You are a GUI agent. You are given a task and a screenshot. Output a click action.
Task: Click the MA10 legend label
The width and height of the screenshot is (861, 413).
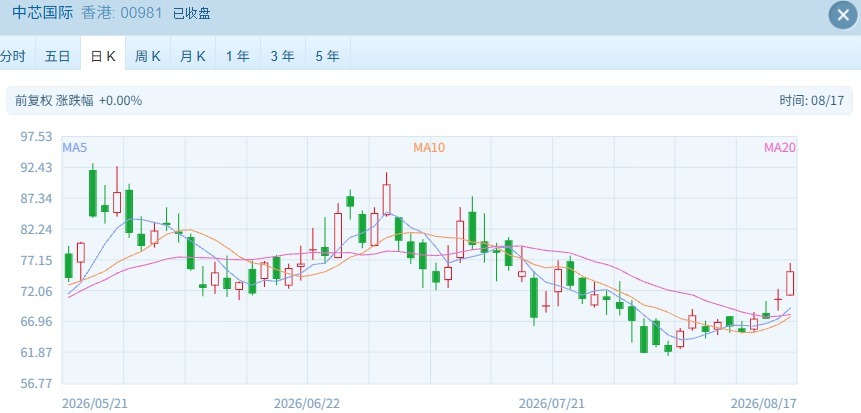pos(429,147)
